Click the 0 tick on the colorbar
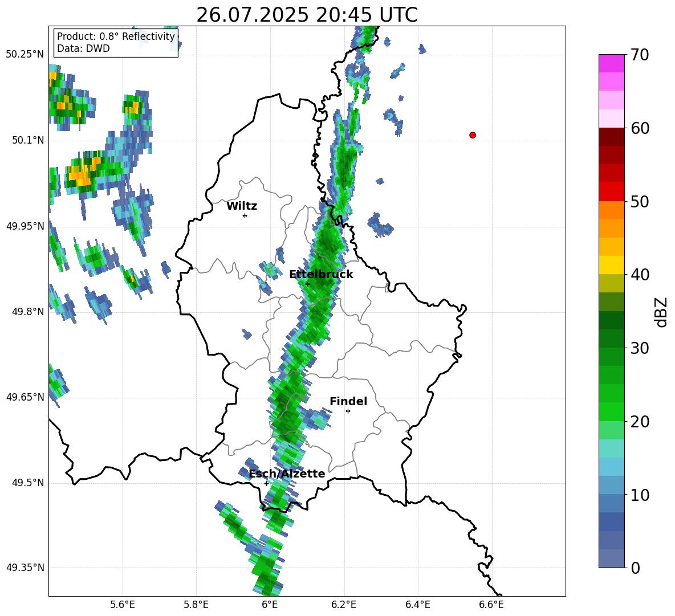 click(635, 568)
